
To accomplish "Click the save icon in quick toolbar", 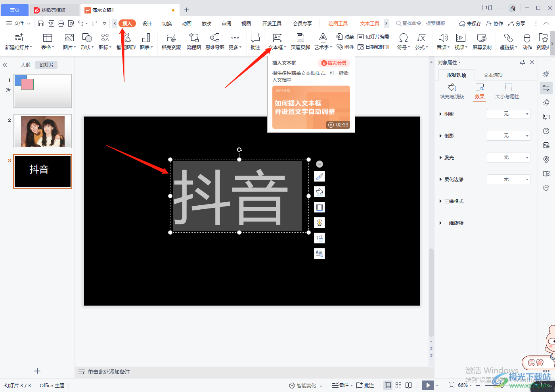I will [x=41, y=23].
